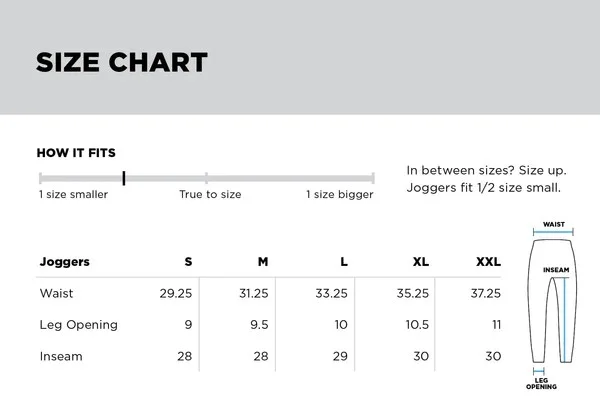Click the LEG OPENING marker on diagram
Image resolution: width=600 pixels, height=411 pixels.
tap(538, 371)
